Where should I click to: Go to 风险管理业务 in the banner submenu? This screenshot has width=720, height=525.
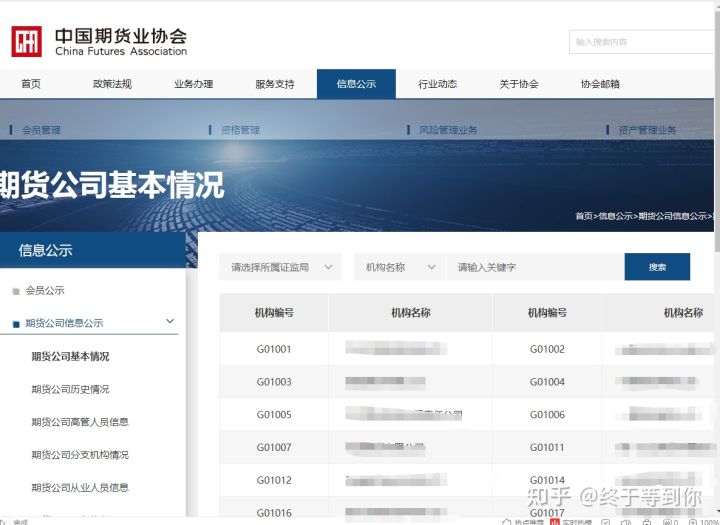point(448,130)
